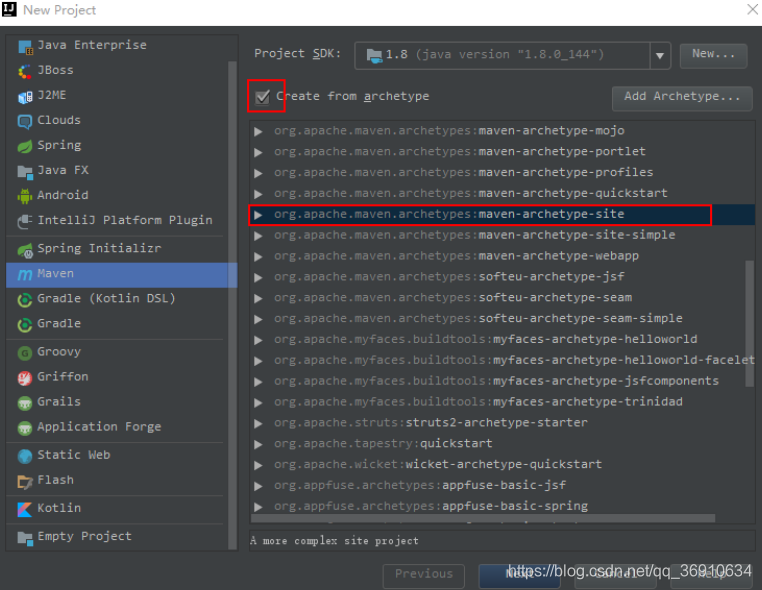Select the JBoss icon in sidebar

click(25, 71)
